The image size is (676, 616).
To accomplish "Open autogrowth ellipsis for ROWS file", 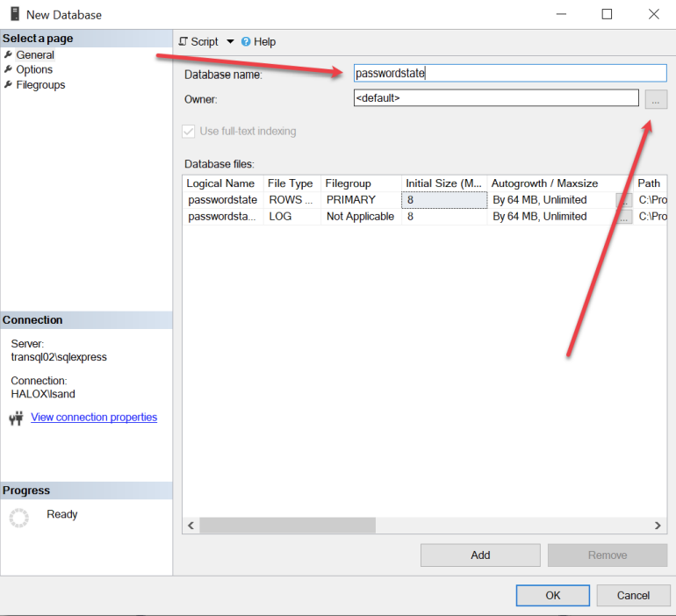I will pyautogui.click(x=624, y=200).
